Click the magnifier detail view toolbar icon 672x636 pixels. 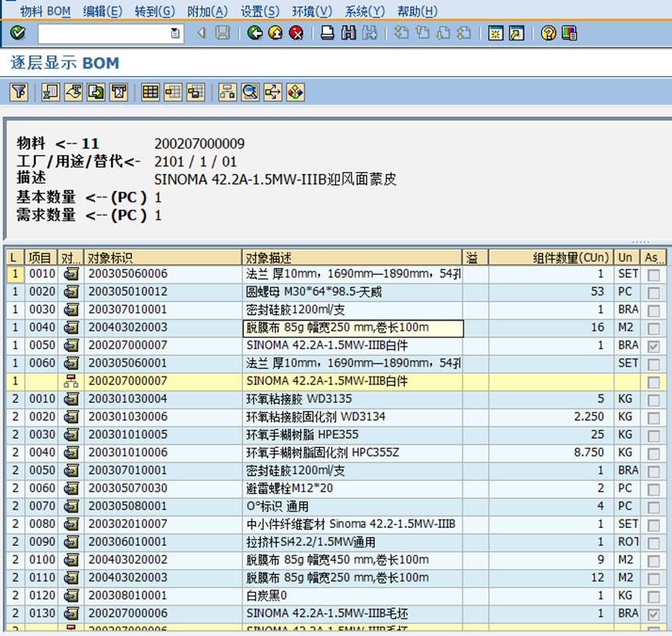[x=250, y=92]
